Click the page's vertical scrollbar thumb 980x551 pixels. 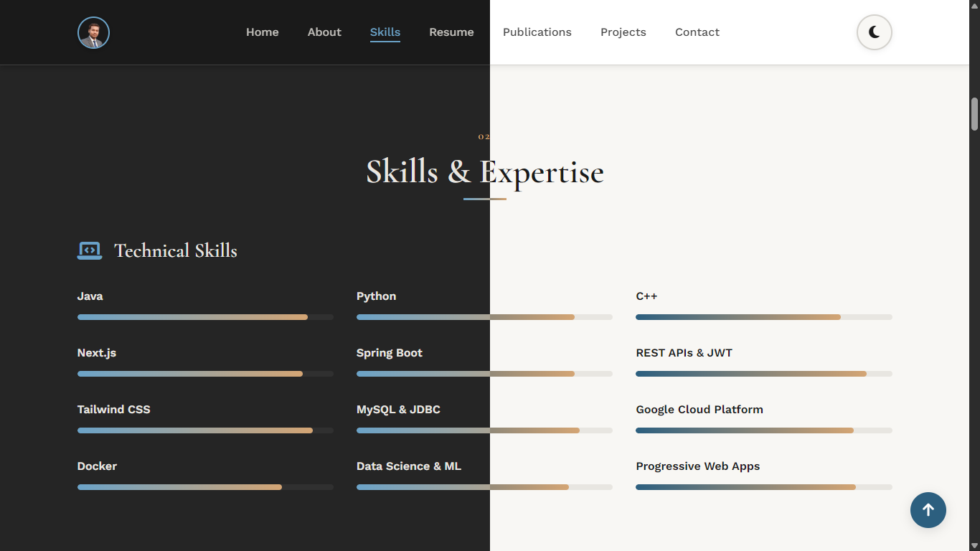click(x=975, y=114)
